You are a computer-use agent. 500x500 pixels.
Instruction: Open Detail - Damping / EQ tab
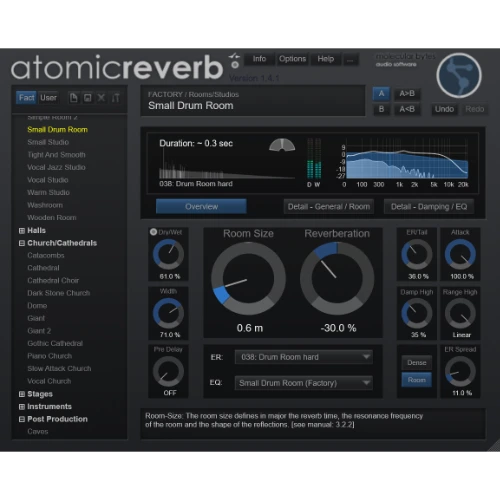(x=429, y=207)
